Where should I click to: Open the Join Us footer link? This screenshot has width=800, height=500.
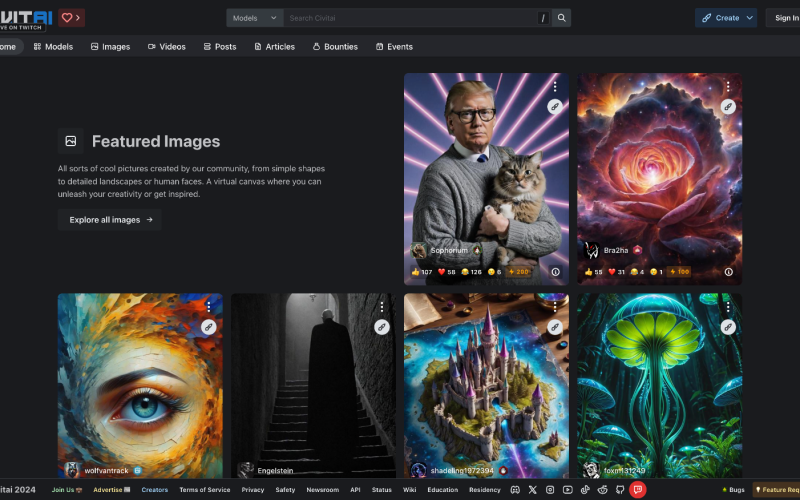click(67, 490)
